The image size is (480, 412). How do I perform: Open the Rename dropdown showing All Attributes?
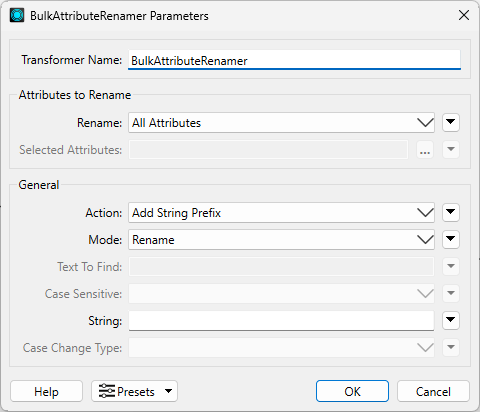281,123
